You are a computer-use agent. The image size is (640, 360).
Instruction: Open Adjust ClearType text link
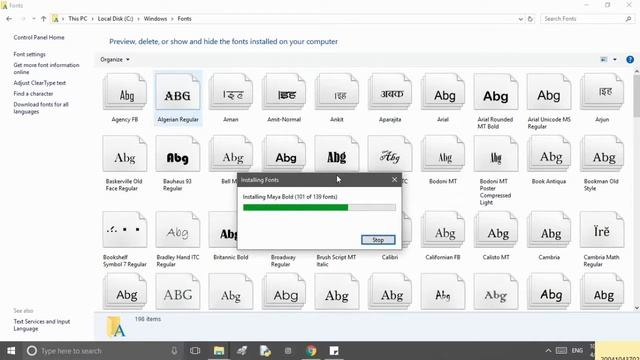click(x=39, y=83)
